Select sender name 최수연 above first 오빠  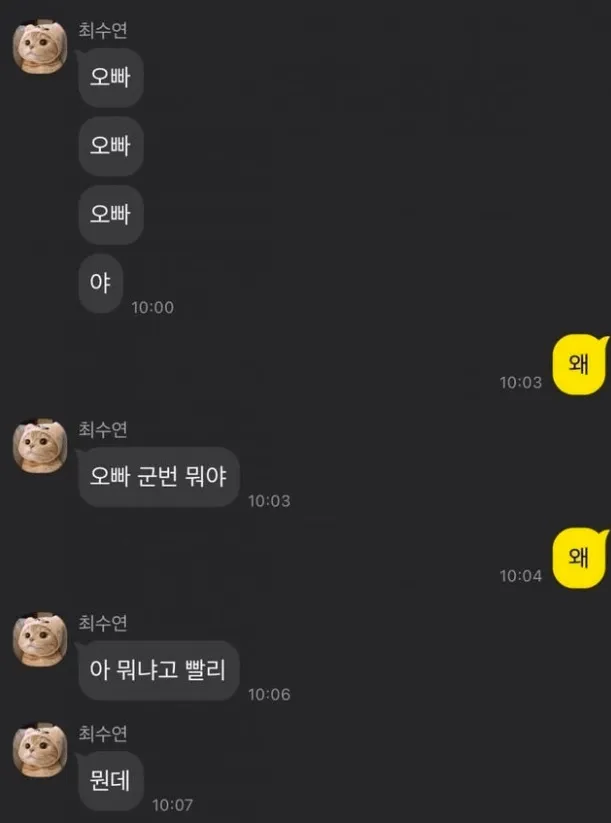[x=103, y=30]
